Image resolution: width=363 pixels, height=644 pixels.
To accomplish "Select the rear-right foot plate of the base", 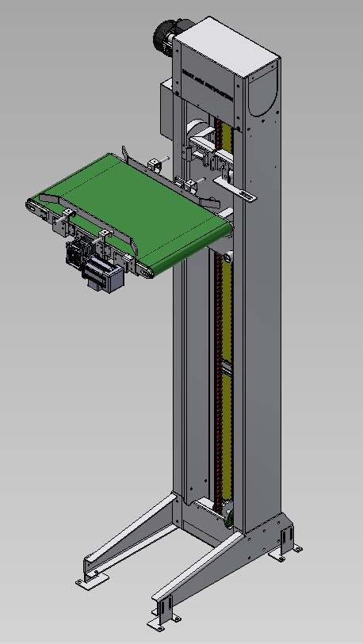I will click(285, 553).
